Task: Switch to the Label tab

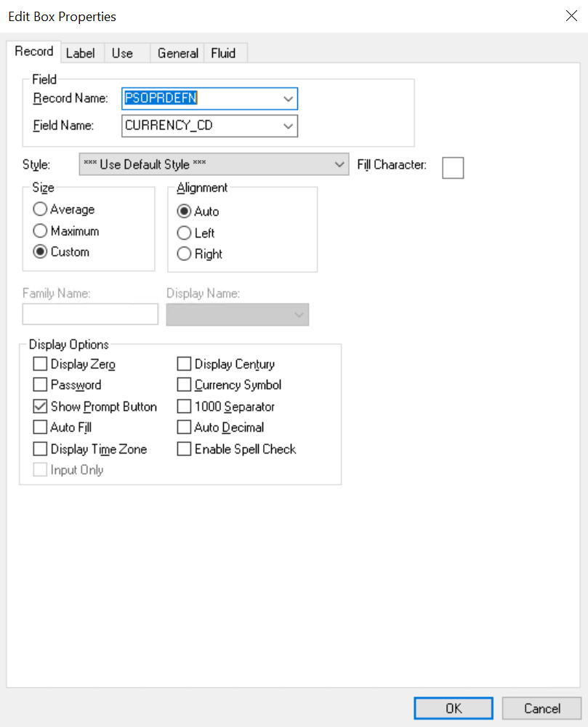Action: (81, 52)
